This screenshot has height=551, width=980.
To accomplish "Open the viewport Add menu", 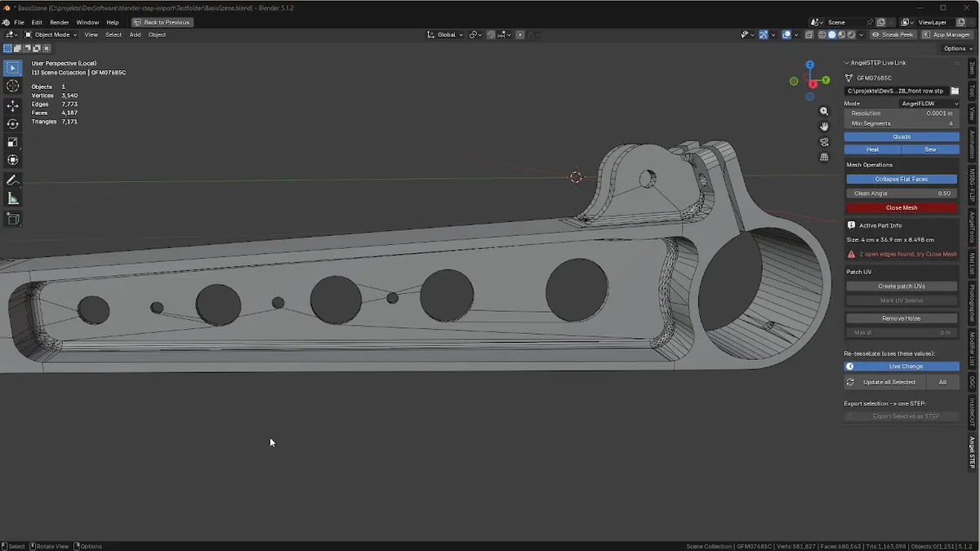I will pyautogui.click(x=135, y=35).
